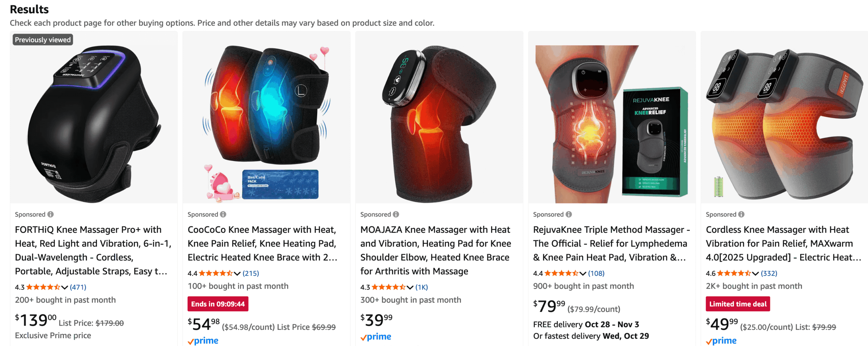Click the Sponsored info icon under CooCoCo product
The image size is (868, 346).
pos(223,214)
